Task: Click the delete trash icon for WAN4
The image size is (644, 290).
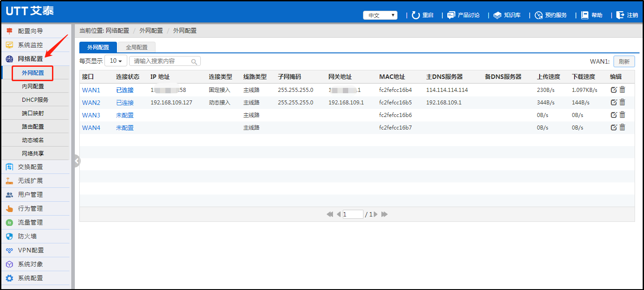Action: tap(622, 127)
